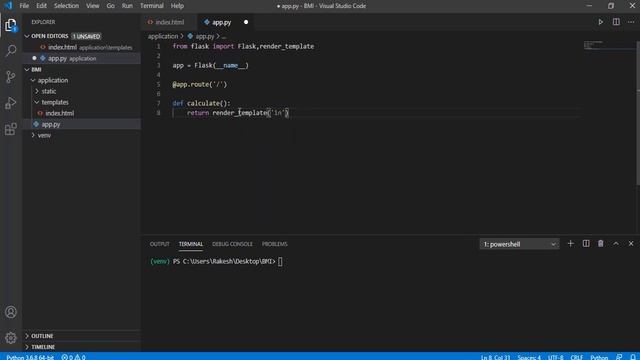Click 1 UNSAVED badge in Open Editors

[x=87, y=36]
